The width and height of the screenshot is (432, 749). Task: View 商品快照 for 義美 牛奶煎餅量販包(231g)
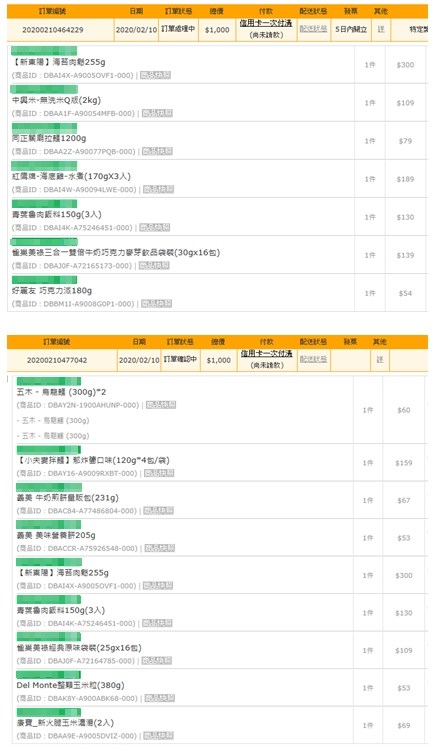click(159, 511)
